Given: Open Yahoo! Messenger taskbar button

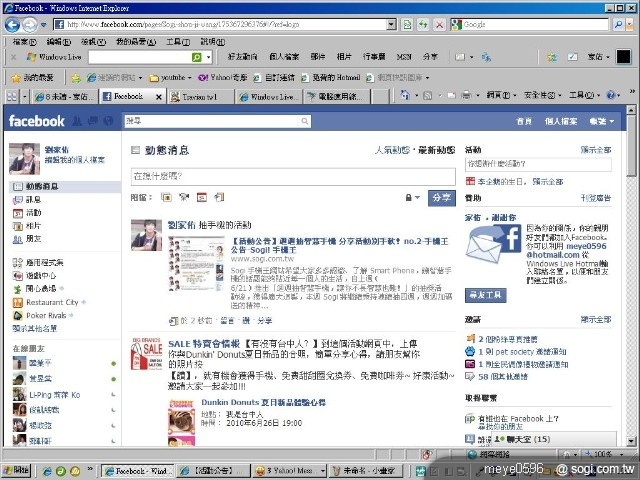Looking at the screenshot, I should click(289, 471).
